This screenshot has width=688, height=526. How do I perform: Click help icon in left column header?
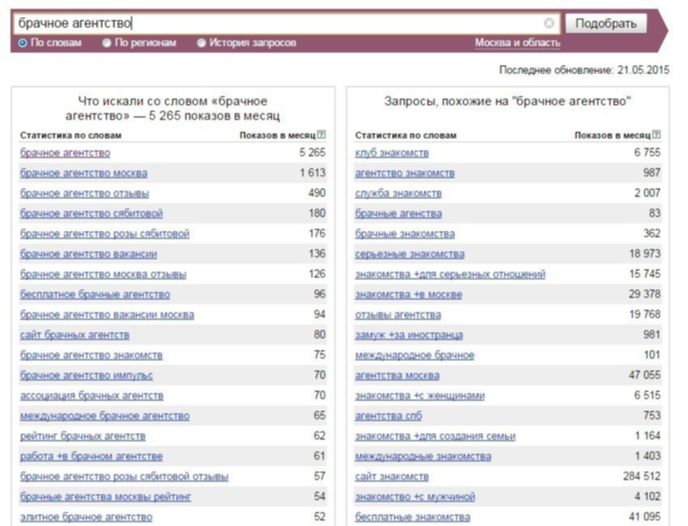coord(321,134)
